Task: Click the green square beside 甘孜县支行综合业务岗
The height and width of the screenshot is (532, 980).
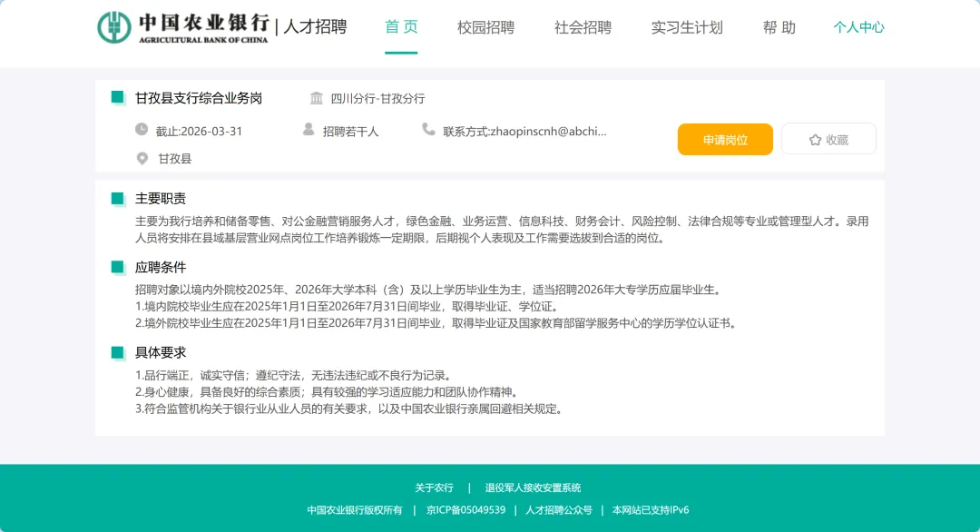Action: click(117, 97)
